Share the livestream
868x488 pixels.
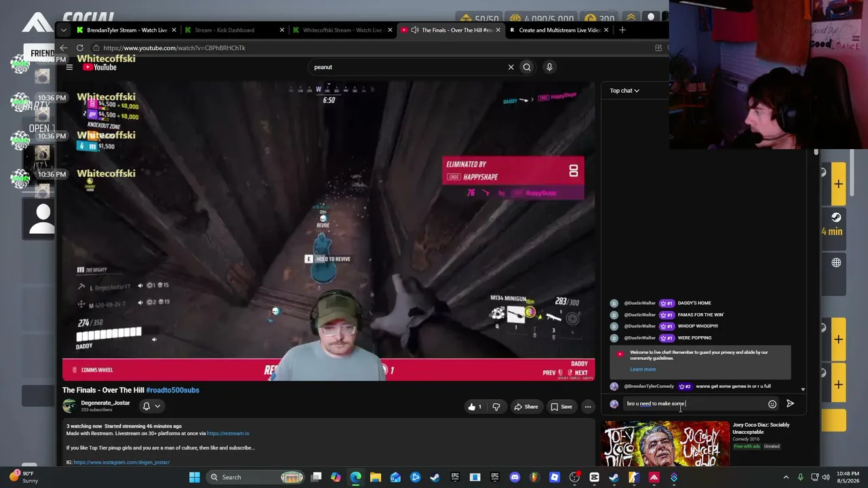pyautogui.click(x=526, y=407)
